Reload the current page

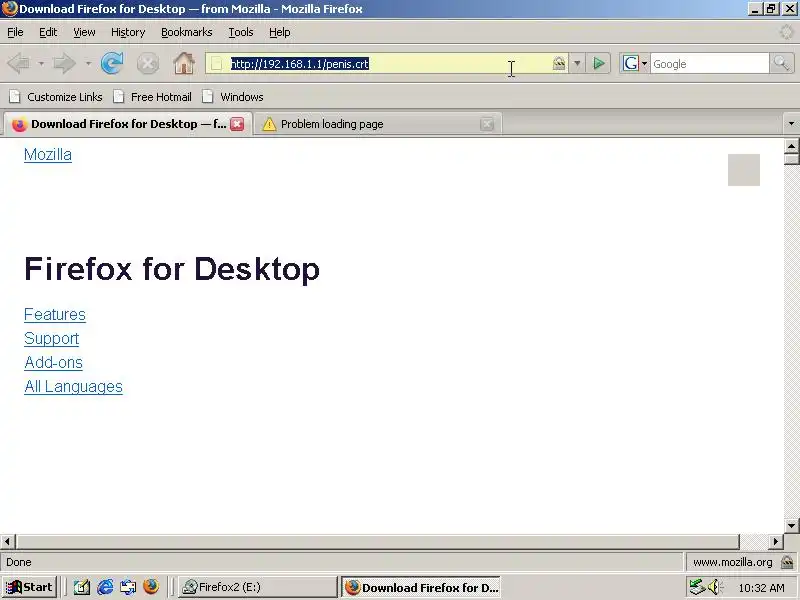click(x=112, y=63)
